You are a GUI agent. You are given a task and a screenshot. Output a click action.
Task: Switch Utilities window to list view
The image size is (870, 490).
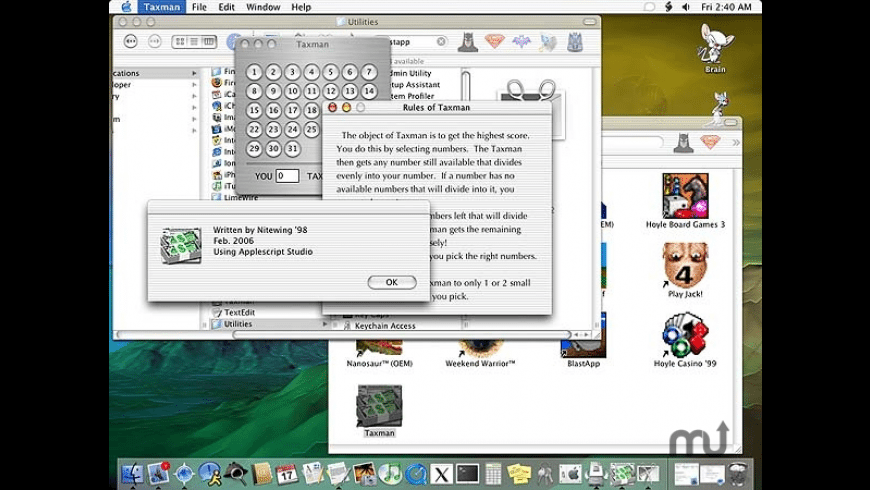coord(194,42)
